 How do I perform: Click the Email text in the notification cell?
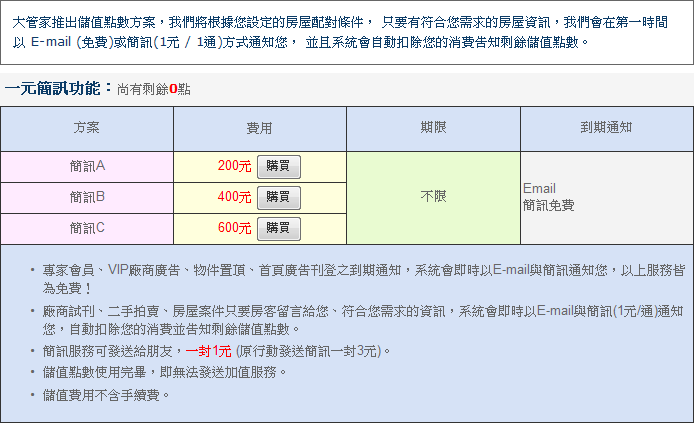pyautogui.click(x=539, y=188)
